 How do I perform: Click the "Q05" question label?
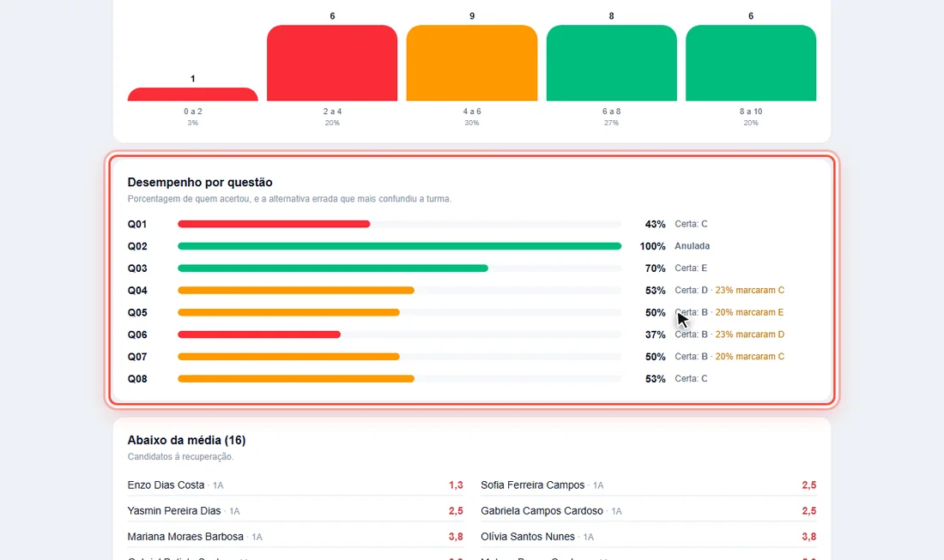[137, 313]
